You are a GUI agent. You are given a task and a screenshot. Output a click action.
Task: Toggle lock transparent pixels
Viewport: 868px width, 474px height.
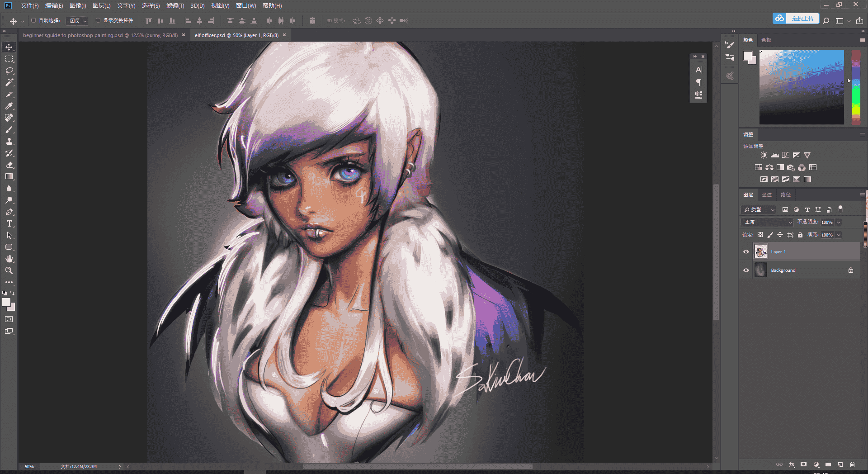coord(760,235)
